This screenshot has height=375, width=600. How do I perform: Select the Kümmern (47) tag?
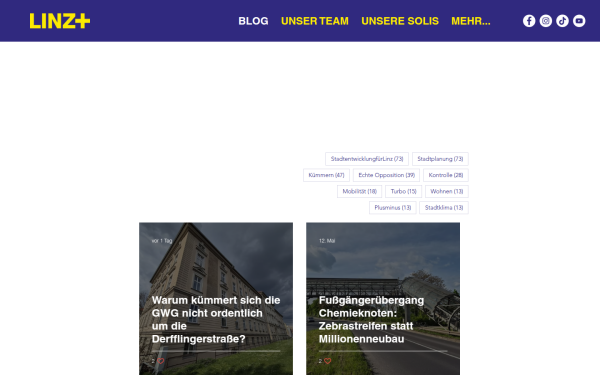[326, 175]
